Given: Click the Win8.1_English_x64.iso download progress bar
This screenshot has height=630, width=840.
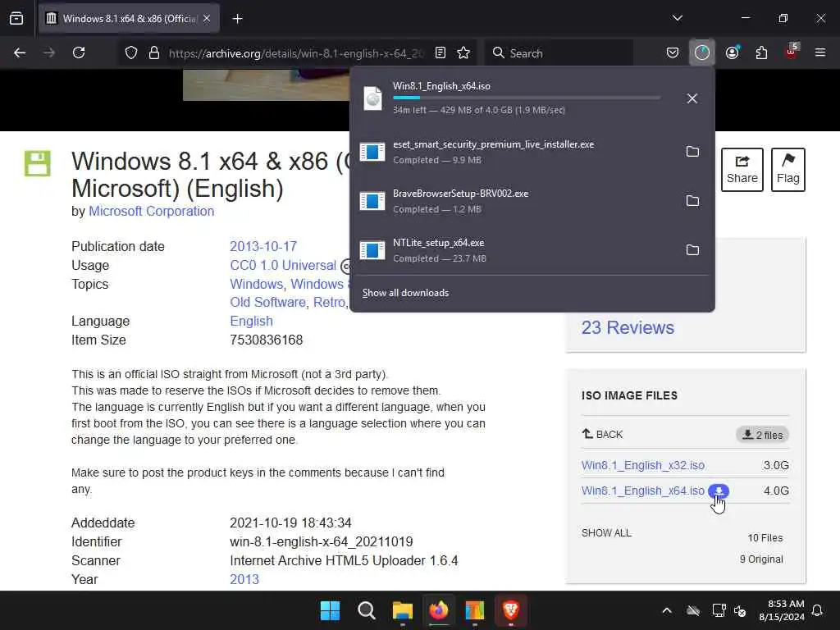Looking at the screenshot, I should 527,98.
